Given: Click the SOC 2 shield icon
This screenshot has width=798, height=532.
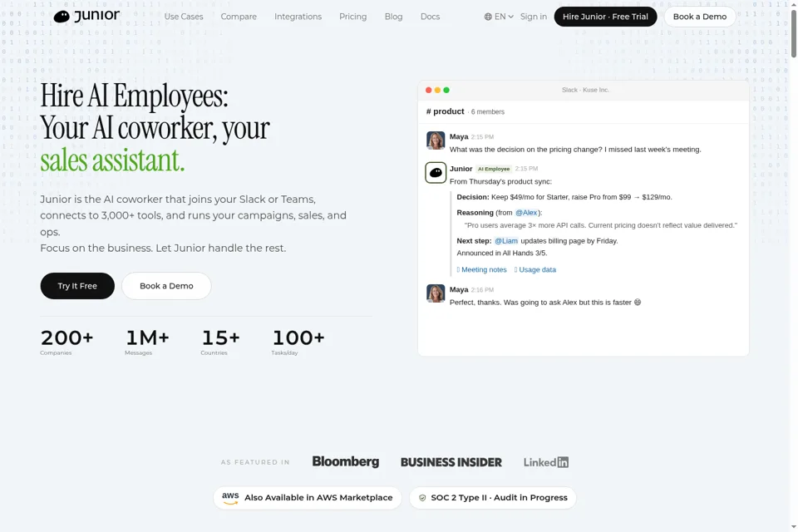Looking at the screenshot, I should (x=422, y=498).
